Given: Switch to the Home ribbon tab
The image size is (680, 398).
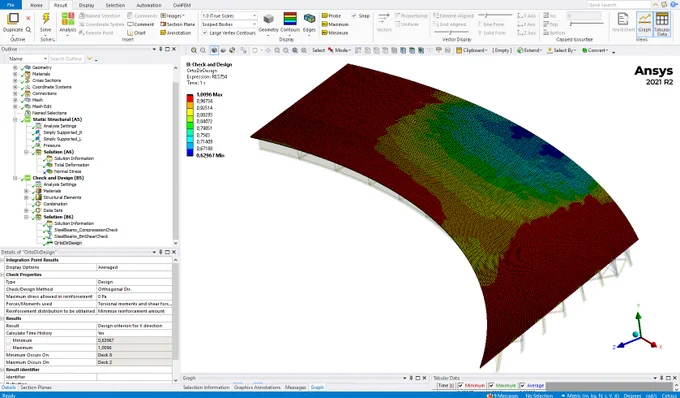Looking at the screenshot, I should (x=36, y=5).
